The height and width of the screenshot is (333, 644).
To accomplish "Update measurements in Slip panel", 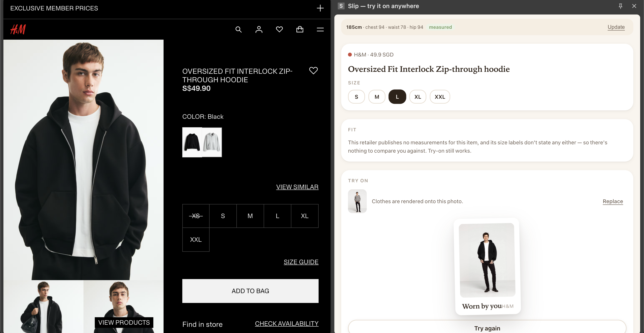I will pyautogui.click(x=616, y=27).
